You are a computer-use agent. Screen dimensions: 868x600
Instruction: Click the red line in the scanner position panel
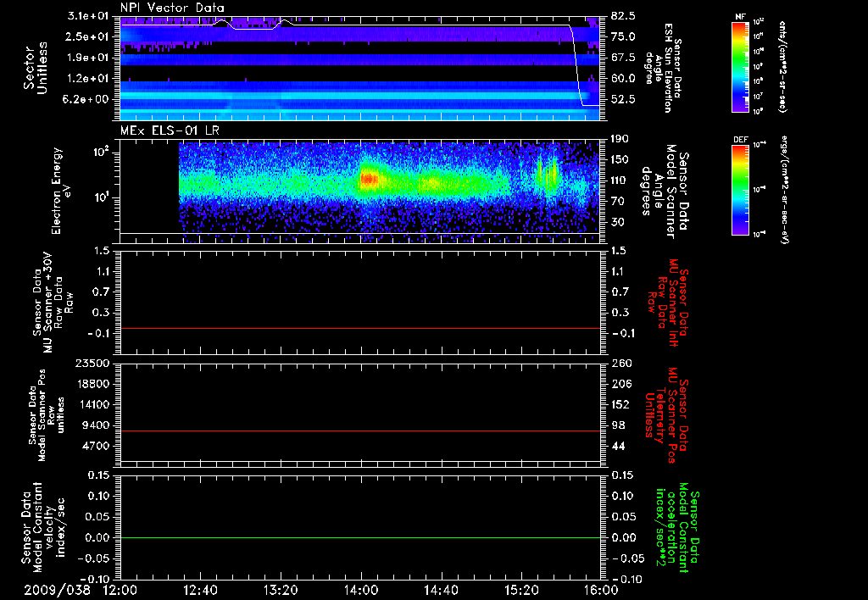tap(360, 431)
